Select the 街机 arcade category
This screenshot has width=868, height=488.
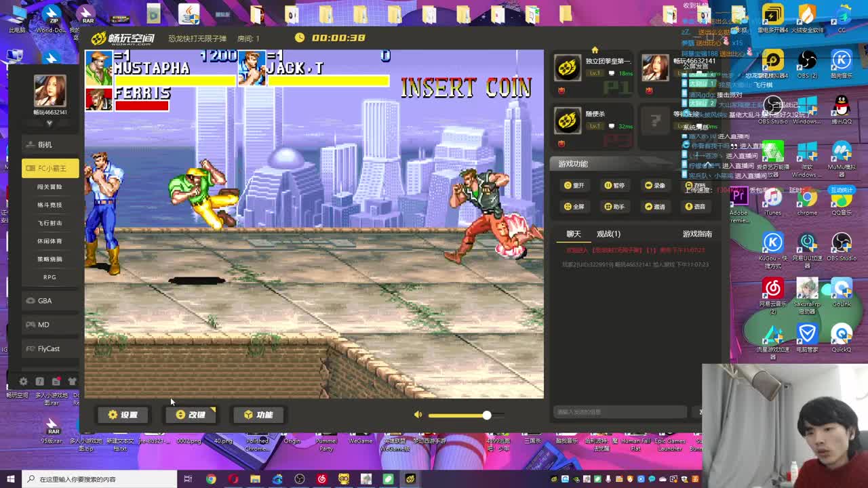(50, 144)
